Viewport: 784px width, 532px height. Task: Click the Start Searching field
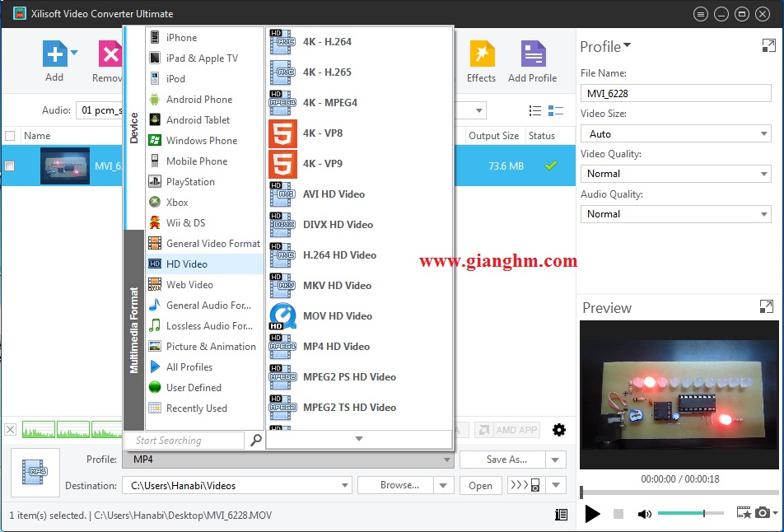(x=184, y=441)
